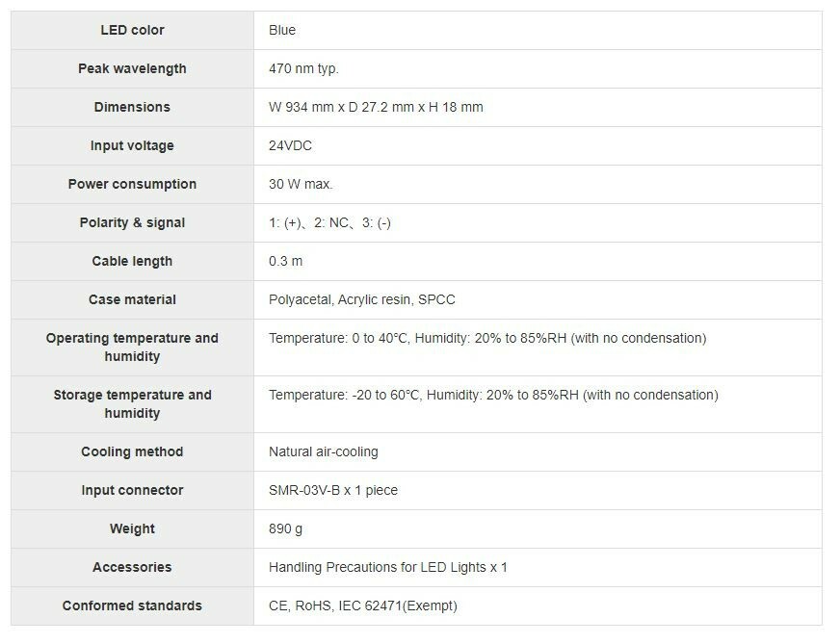Select the W 934 mm dimensions text
This screenshot has height=644, width=840.
[376, 107]
